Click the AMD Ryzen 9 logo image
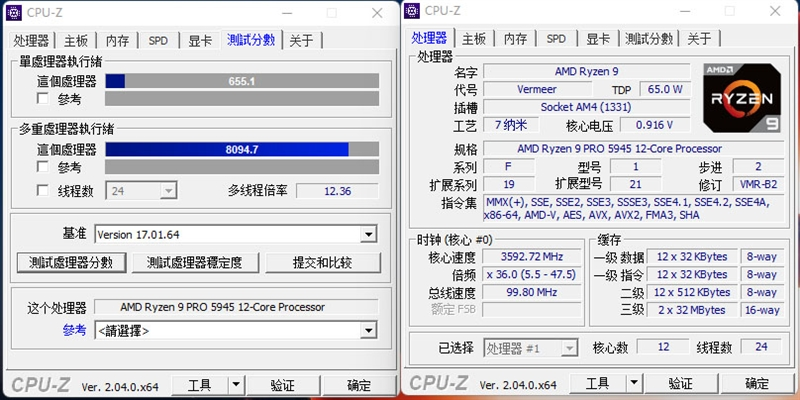800x400 pixels. [742, 98]
